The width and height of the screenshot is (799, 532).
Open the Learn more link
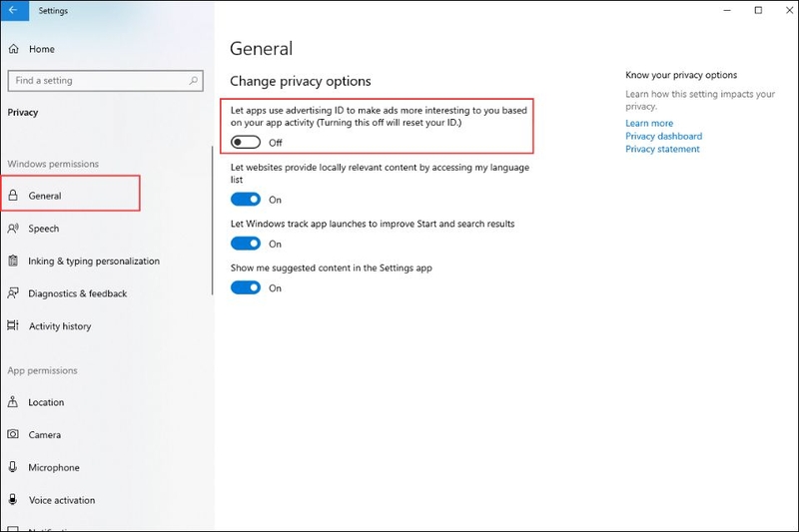click(x=649, y=123)
